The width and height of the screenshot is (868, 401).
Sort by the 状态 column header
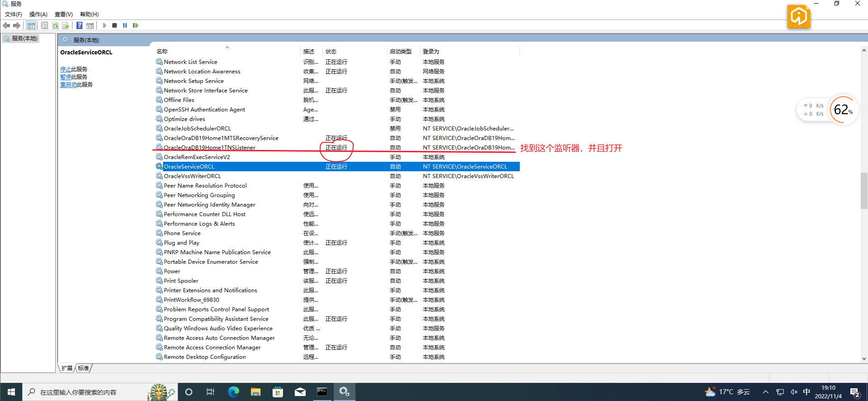(x=355, y=51)
